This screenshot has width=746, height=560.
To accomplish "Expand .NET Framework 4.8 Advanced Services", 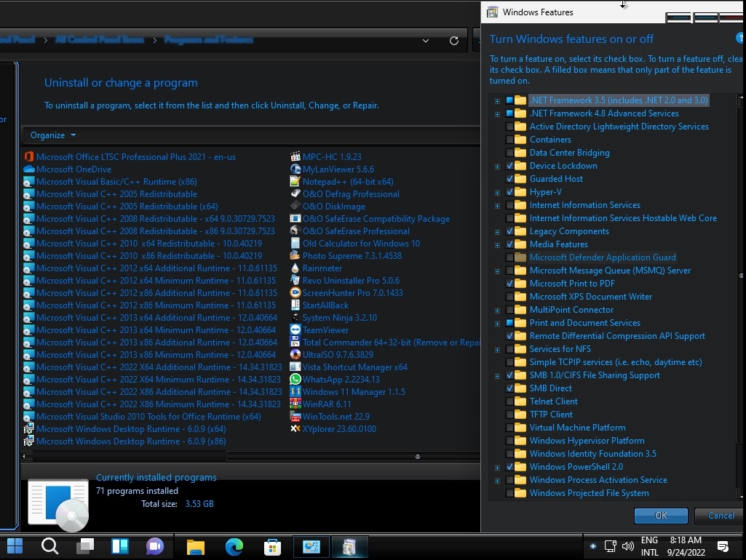I will [497, 114].
